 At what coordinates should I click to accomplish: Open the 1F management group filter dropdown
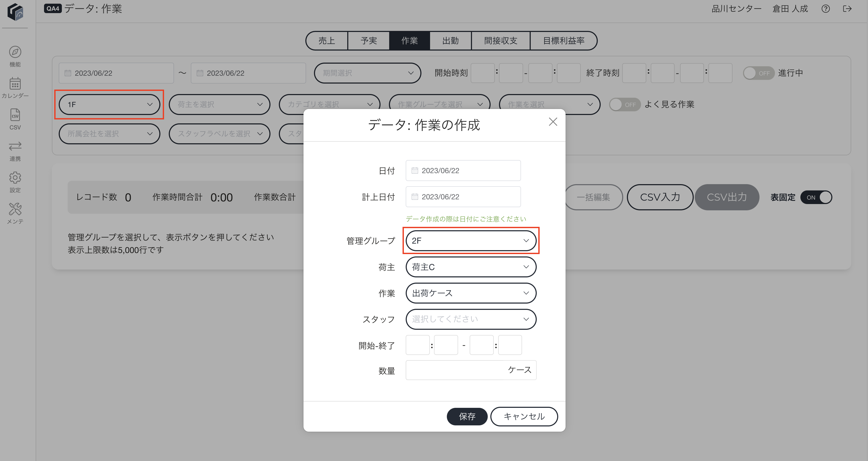click(x=110, y=105)
